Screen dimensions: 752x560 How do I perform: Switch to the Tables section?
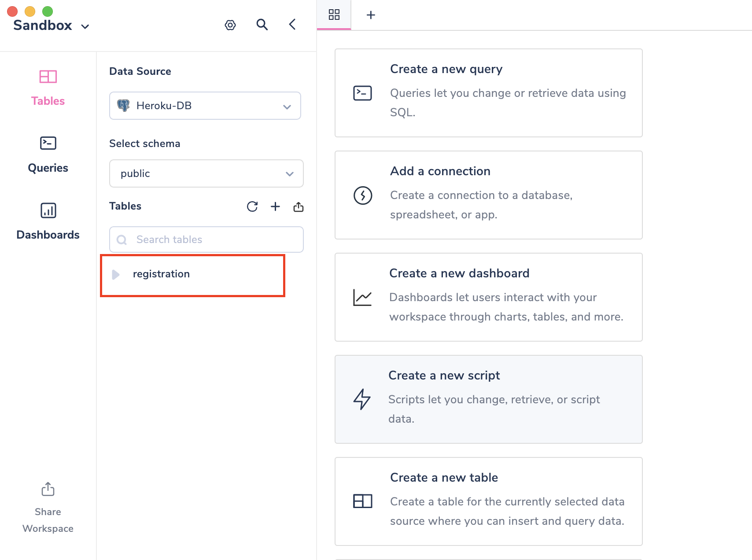pyautogui.click(x=48, y=88)
